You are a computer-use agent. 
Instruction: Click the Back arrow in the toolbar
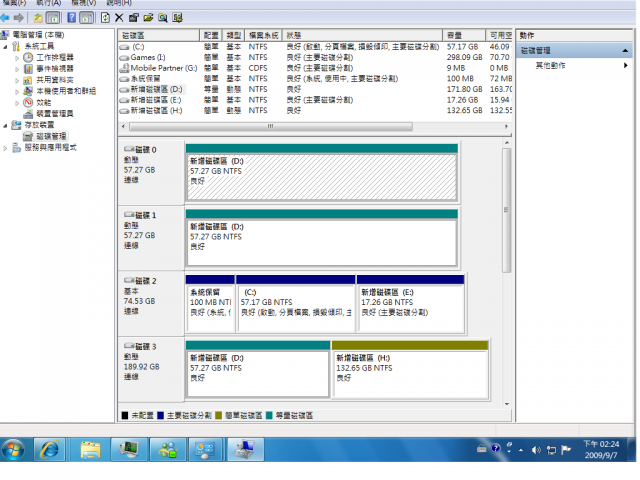6,18
